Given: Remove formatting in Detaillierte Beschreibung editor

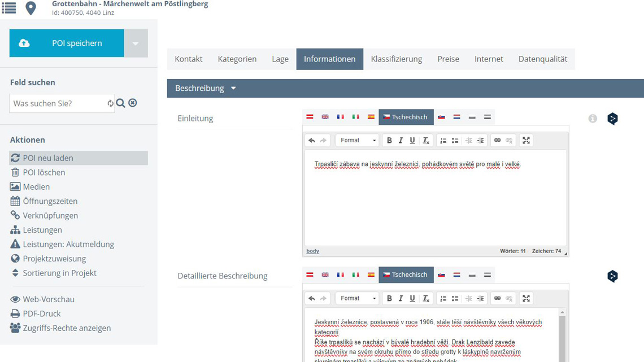Looking at the screenshot, I should coord(426,298).
